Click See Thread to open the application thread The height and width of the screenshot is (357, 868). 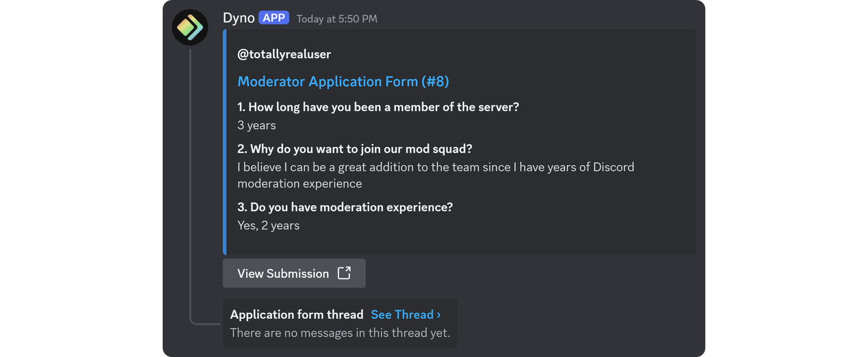403,315
